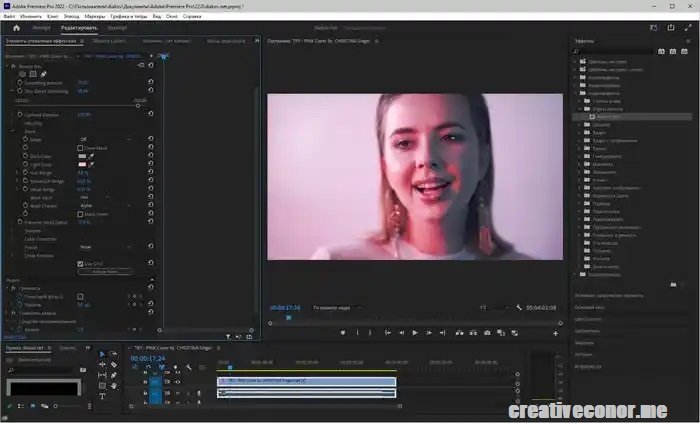The height and width of the screenshot is (423, 700).
Task: Collapse the Beauty Box effect group
Action: pos(8,66)
